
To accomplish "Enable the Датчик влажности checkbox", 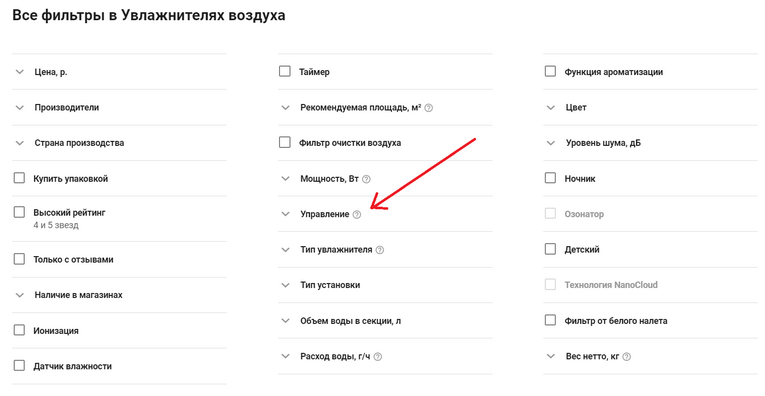I will [x=19, y=366].
